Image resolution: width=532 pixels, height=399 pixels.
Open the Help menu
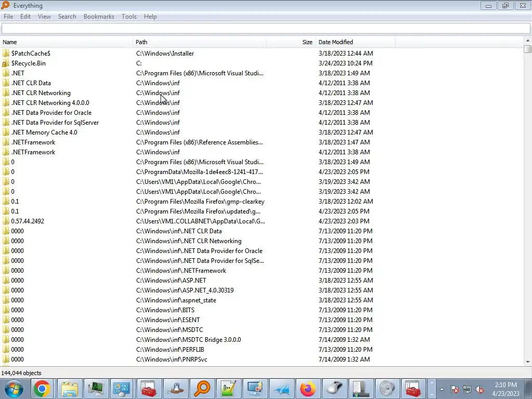[x=150, y=17]
